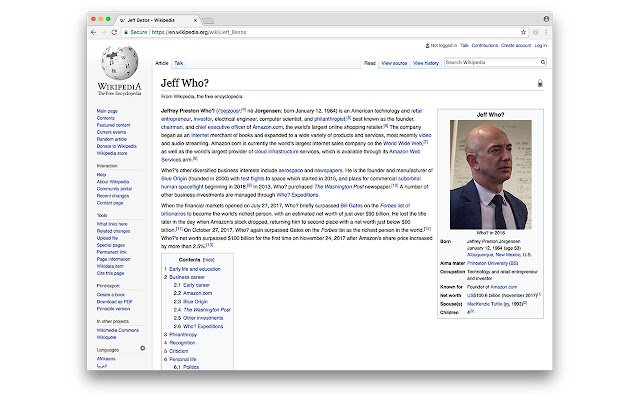Open Printable version link
This screenshot has width=640, height=400.
pos(113,309)
